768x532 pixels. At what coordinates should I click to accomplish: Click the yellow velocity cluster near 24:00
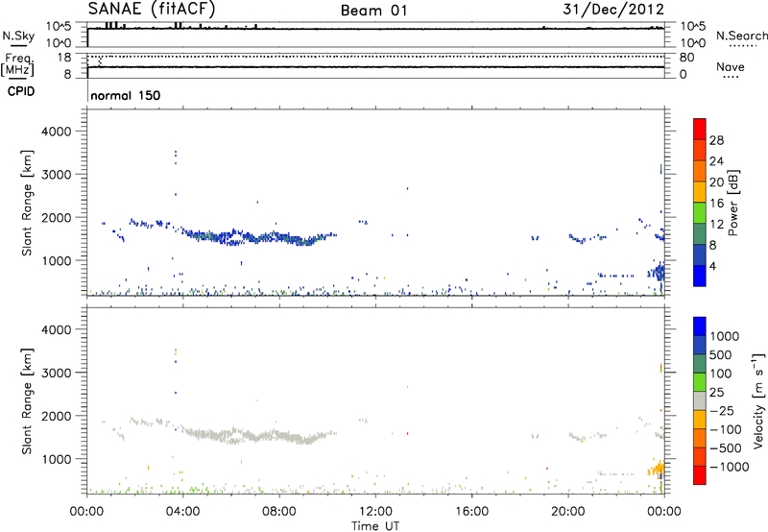click(657, 469)
